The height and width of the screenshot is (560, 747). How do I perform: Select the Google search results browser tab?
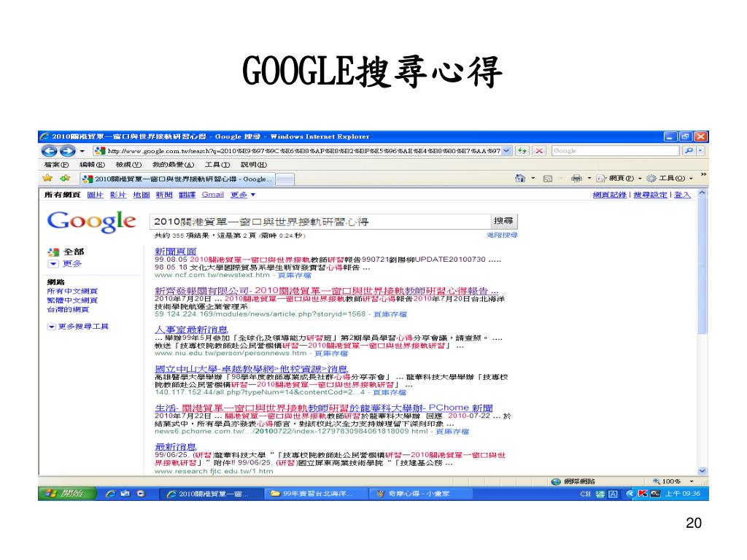pyautogui.click(x=177, y=179)
